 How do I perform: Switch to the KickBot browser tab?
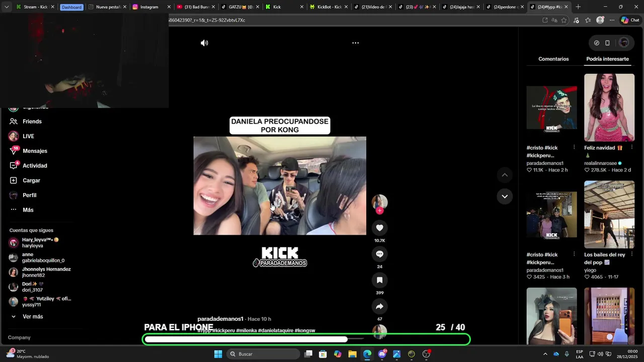coord(328,7)
